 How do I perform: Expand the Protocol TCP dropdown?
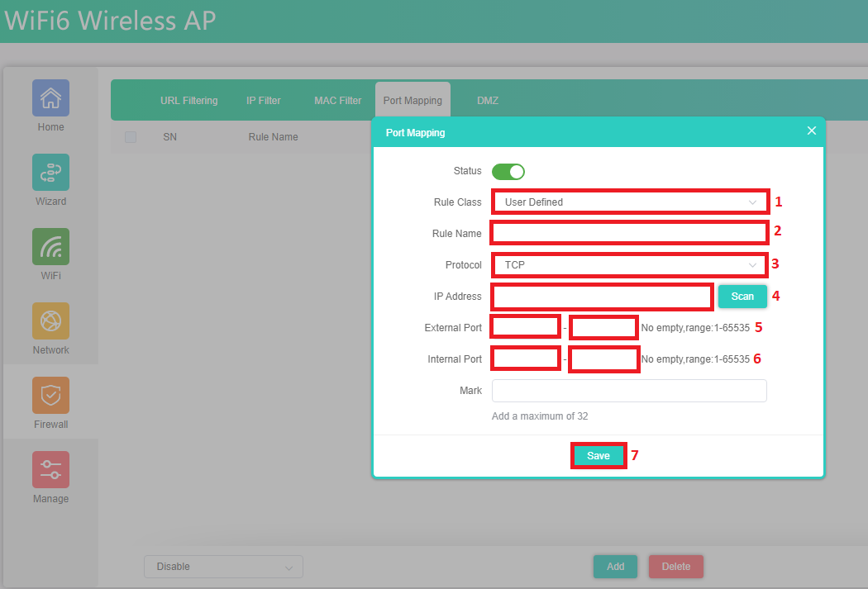click(630, 265)
